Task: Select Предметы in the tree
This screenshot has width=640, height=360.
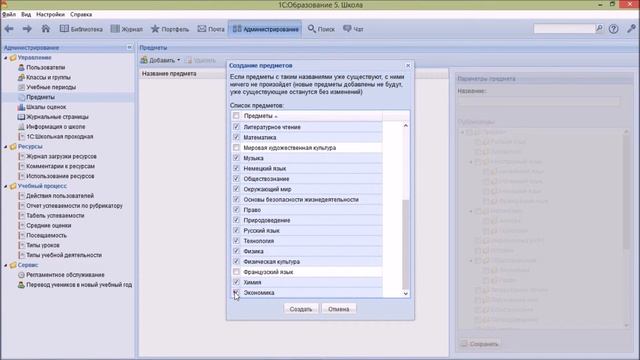Action: (40, 97)
